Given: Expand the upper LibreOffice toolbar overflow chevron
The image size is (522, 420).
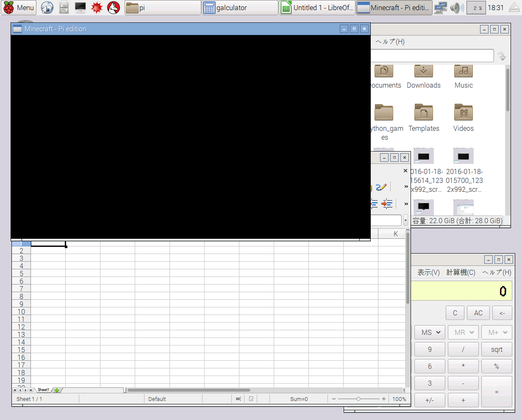Looking at the screenshot, I should tap(406, 187).
